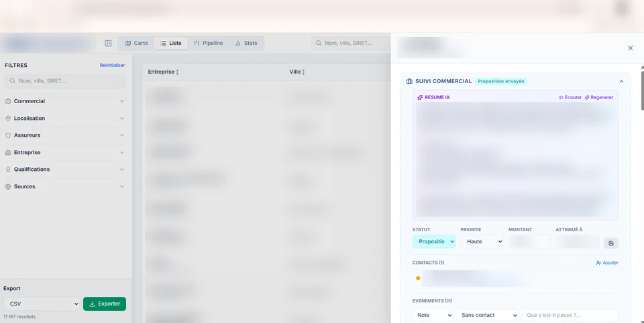Click the orange star favorite contact icon
Screen dimensions: 644x323
click(418, 278)
